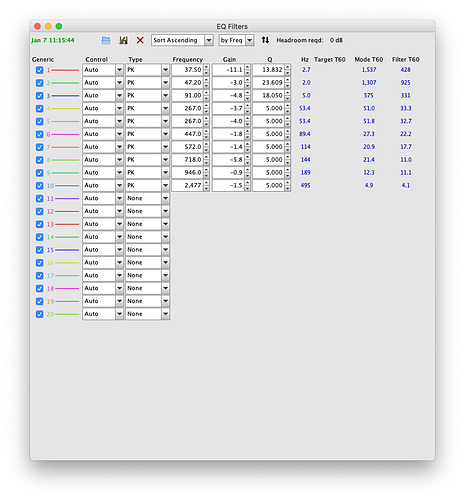Disable filter 8 checkbox
Image resolution: width=465 pixels, height=500 pixels.
40,160
